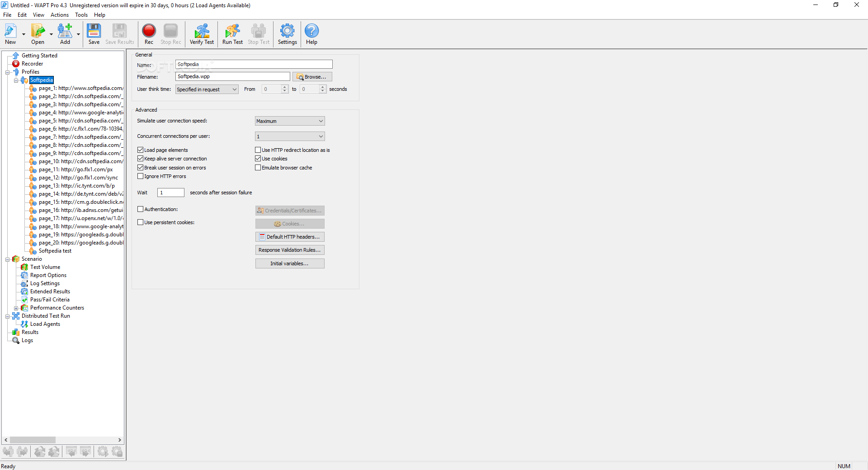Open the View menu

pos(38,15)
